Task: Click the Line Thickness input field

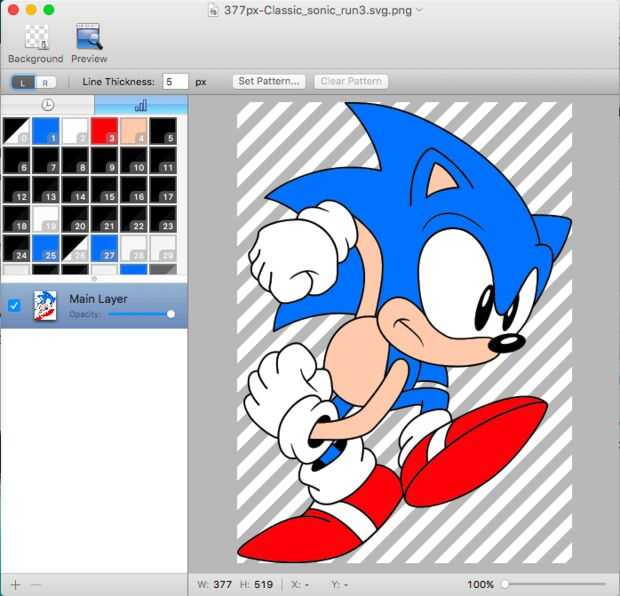Action: [x=175, y=81]
